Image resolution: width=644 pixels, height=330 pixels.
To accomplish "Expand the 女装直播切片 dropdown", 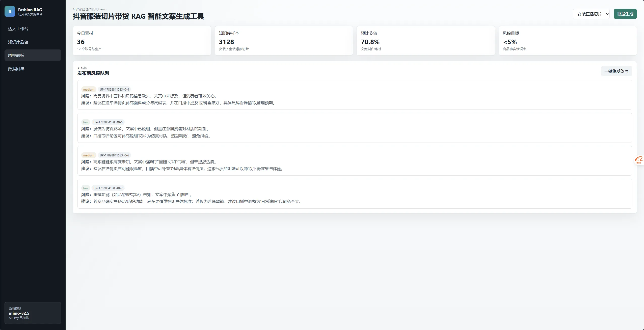I will click(x=591, y=14).
